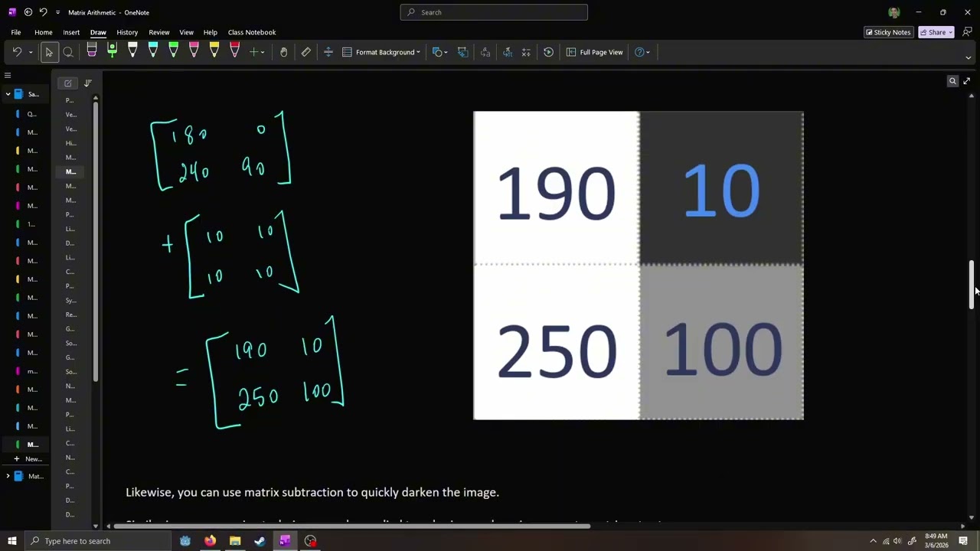Show hidden system tray icons chevron
The image size is (980, 551).
click(873, 541)
